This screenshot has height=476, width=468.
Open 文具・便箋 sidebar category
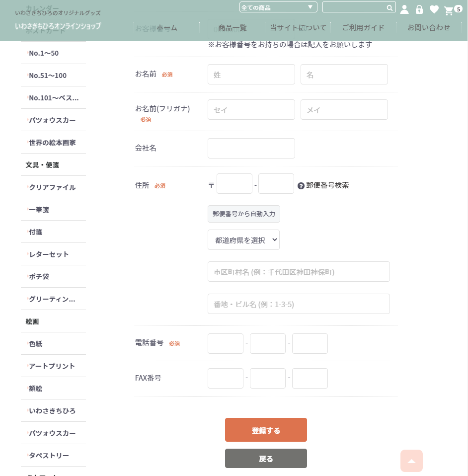pos(54,165)
